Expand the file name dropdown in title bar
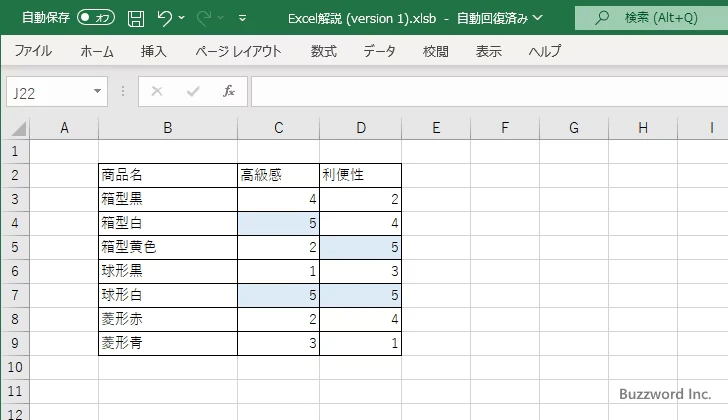This screenshot has height=420, width=728. 538,18
